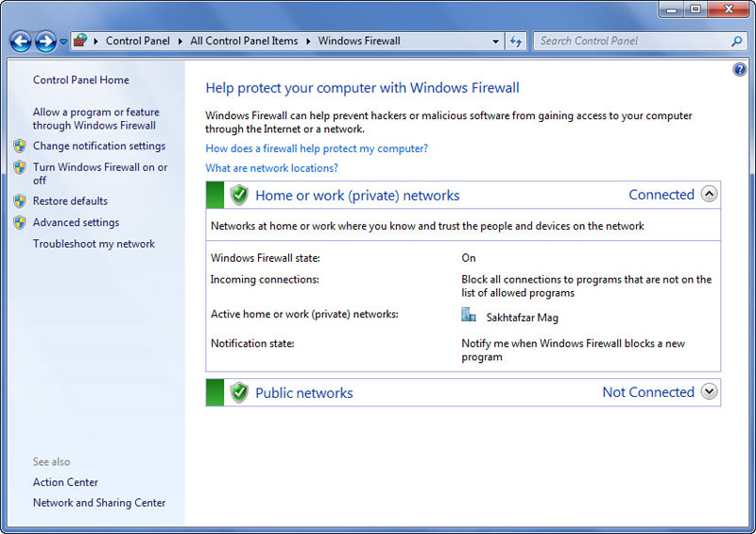The height and width of the screenshot is (534, 756).
Task: Click Sakhtafzar Mag network icon
Action: (468, 315)
